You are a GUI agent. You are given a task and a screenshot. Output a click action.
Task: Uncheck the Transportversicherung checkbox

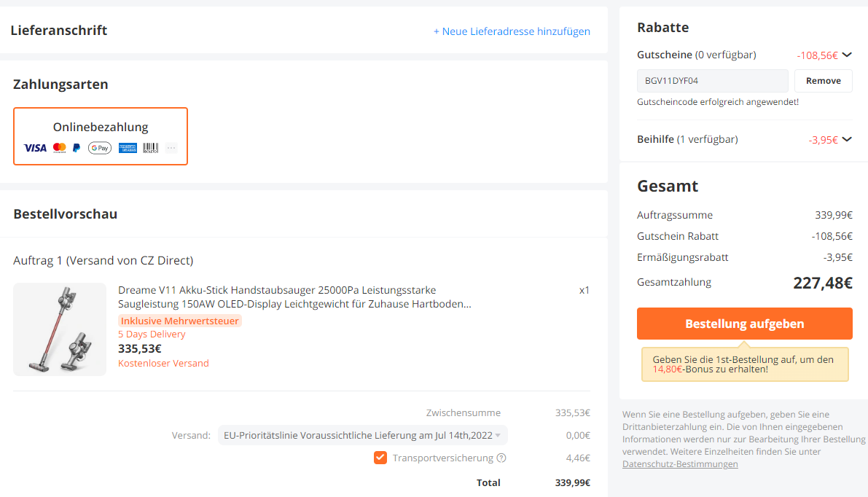tap(380, 458)
